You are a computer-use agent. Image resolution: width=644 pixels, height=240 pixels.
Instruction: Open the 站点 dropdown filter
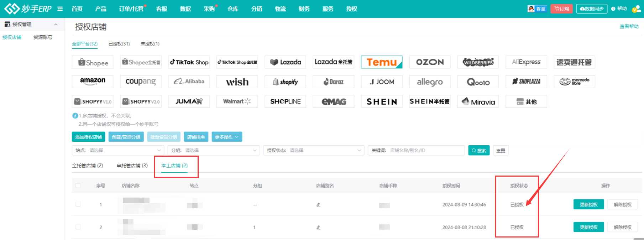click(x=118, y=150)
